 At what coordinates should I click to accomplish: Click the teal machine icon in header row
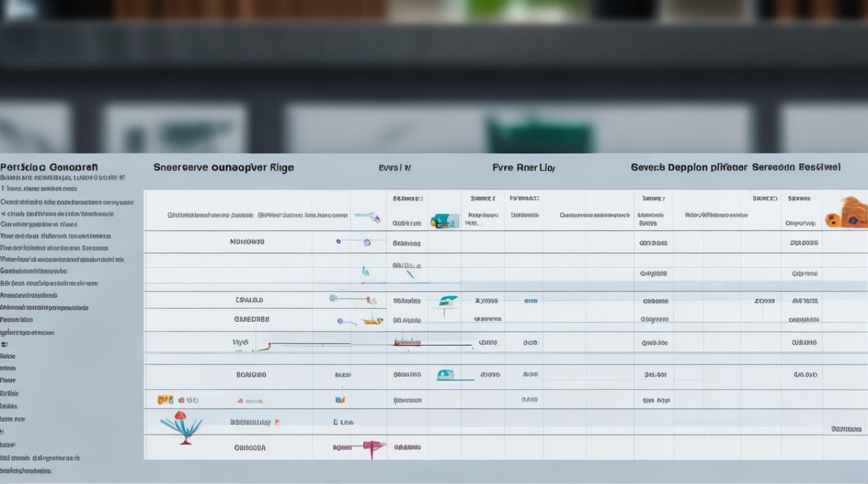pos(444,221)
